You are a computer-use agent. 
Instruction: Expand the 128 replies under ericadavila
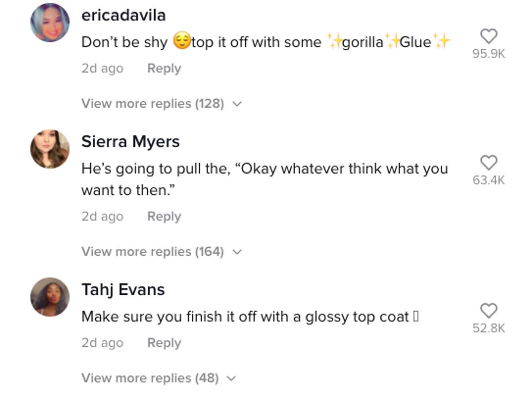coord(153,104)
